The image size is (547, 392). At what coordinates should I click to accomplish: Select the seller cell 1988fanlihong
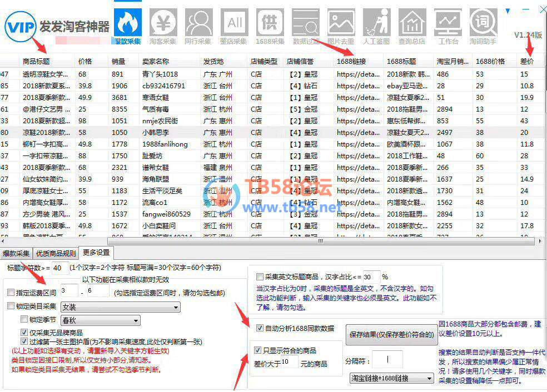pos(165,144)
